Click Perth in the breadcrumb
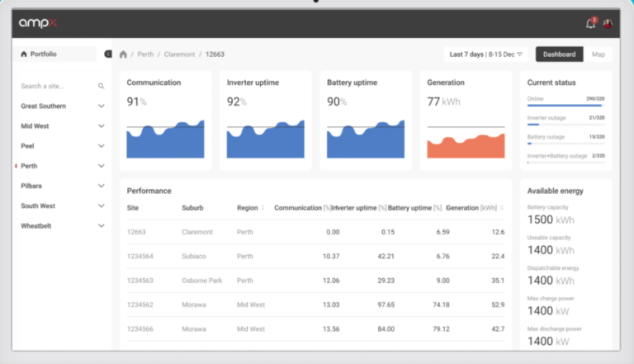This screenshot has width=634, height=364. [145, 54]
